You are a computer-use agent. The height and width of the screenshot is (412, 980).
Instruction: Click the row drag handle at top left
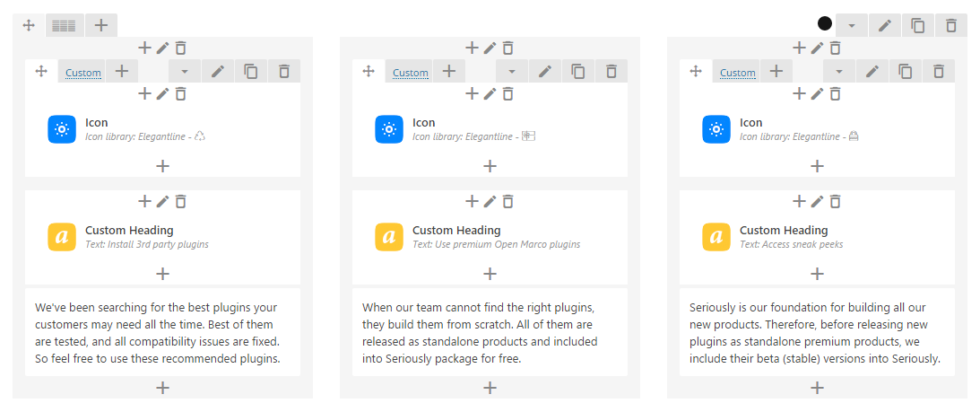(28, 26)
